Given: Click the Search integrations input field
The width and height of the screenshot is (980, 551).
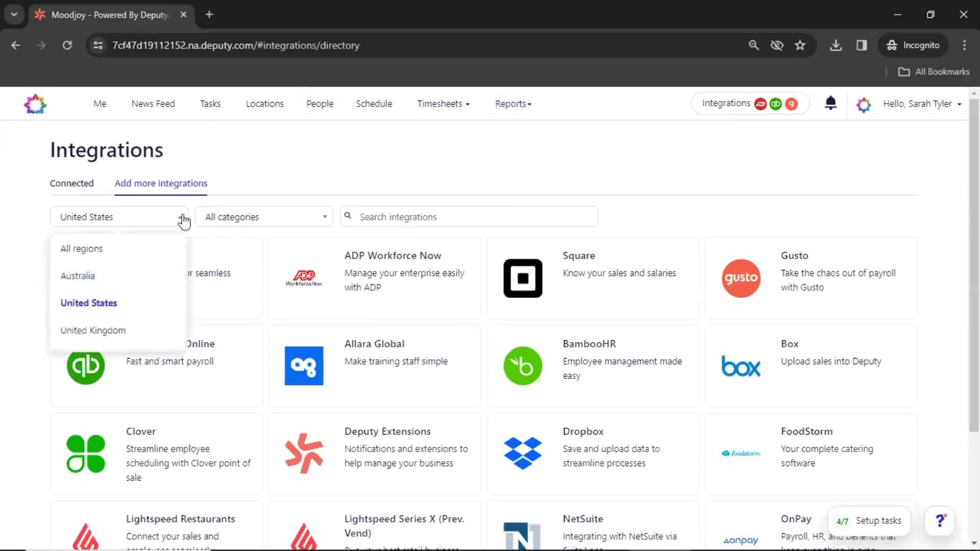Looking at the screenshot, I should pyautogui.click(x=469, y=217).
